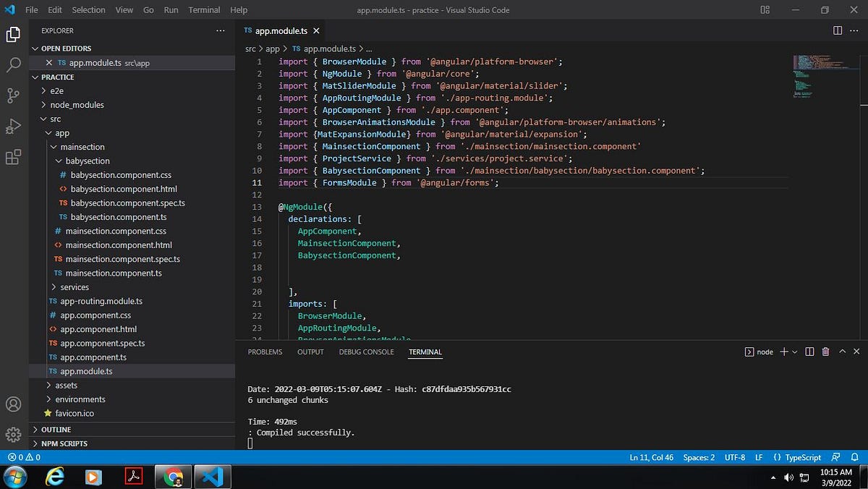Customize layout icon in title bar
The image size is (868, 489).
click(765, 10)
